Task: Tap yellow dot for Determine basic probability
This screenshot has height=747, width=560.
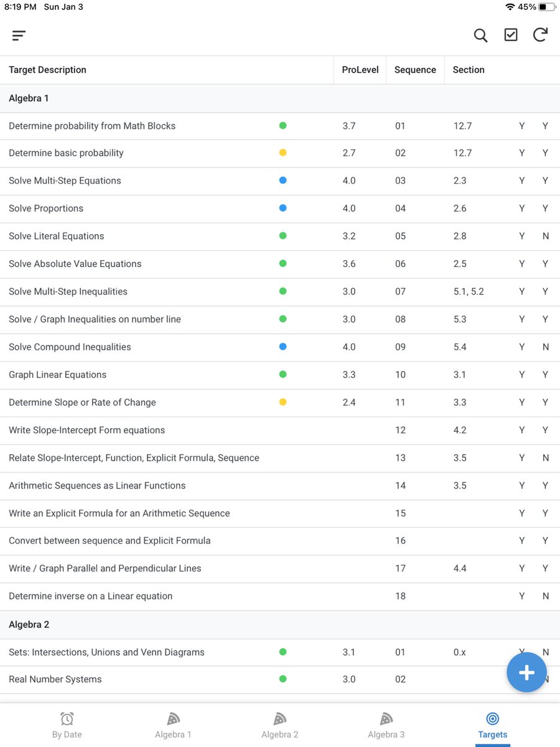Action: pyautogui.click(x=282, y=153)
